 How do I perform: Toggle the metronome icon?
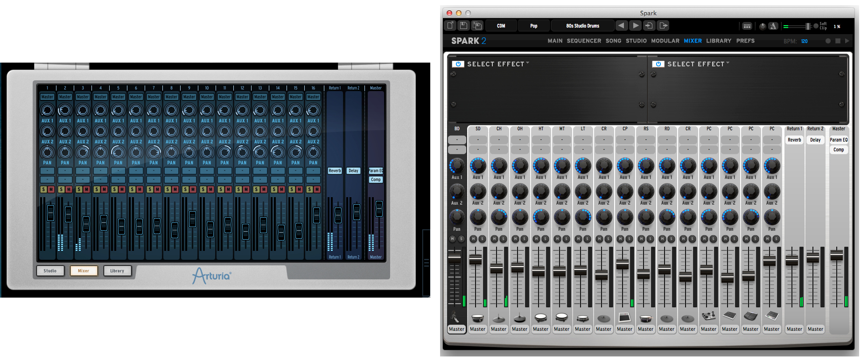[773, 26]
